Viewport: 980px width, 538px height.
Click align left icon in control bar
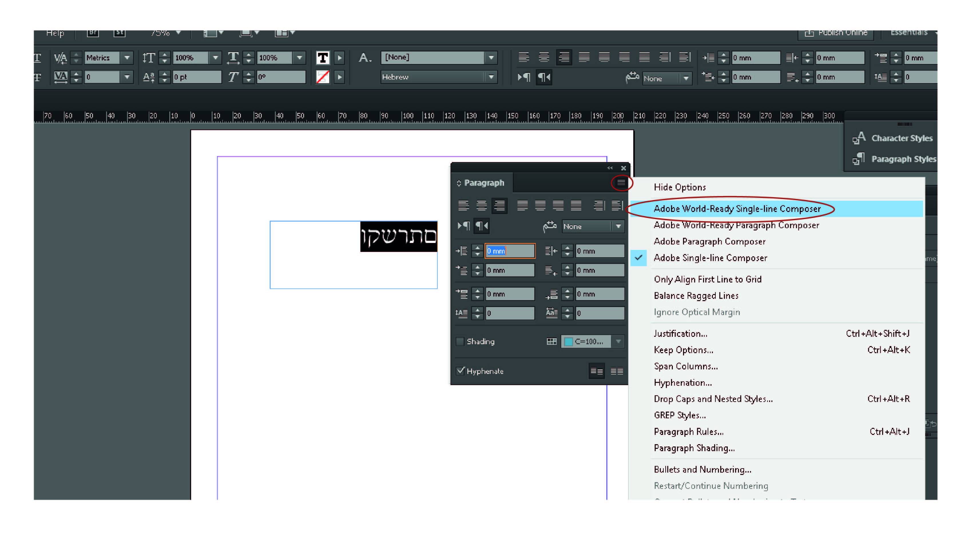point(523,57)
